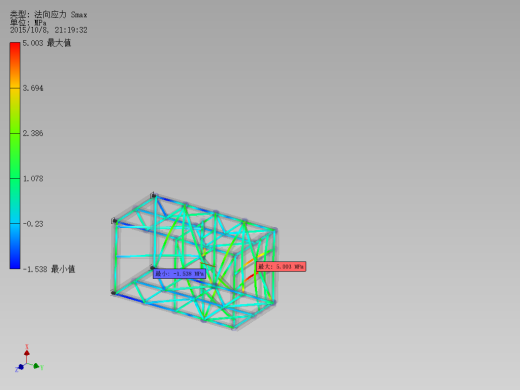The height and width of the screenshot is (390, 520).
Task: Click the timestamp 2015/10/8, 21:19:32
Action: [x=49, y=30]
